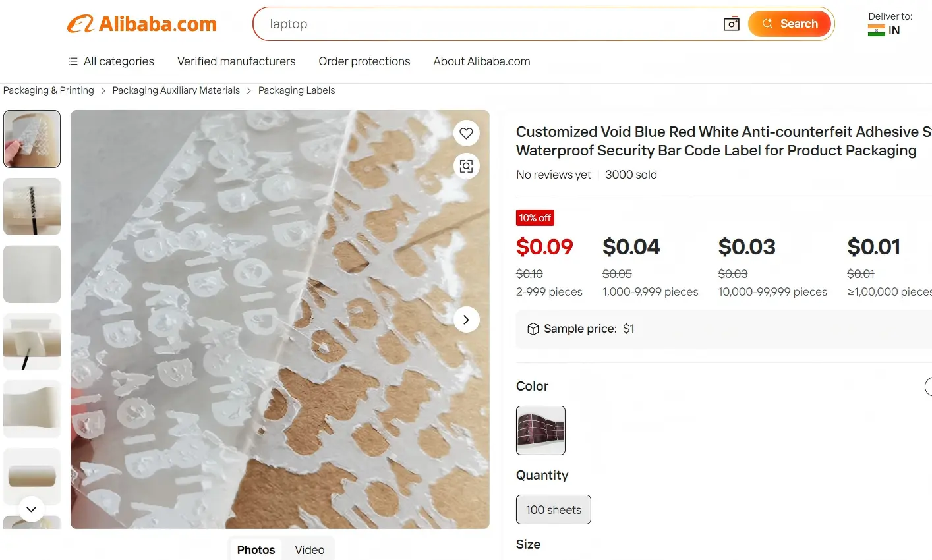The image size is (932, 560).
Task: Open the Order protections menu item
Action: click(364, 61)
